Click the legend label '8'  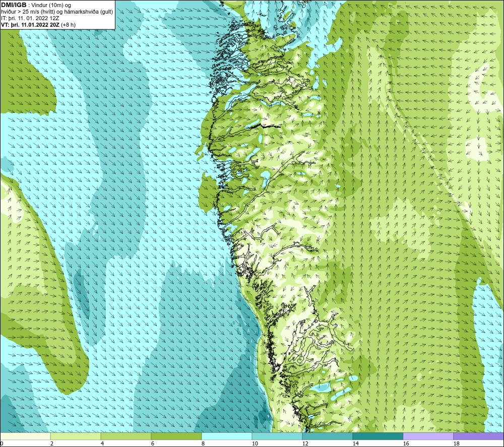[x=203, y=443]
